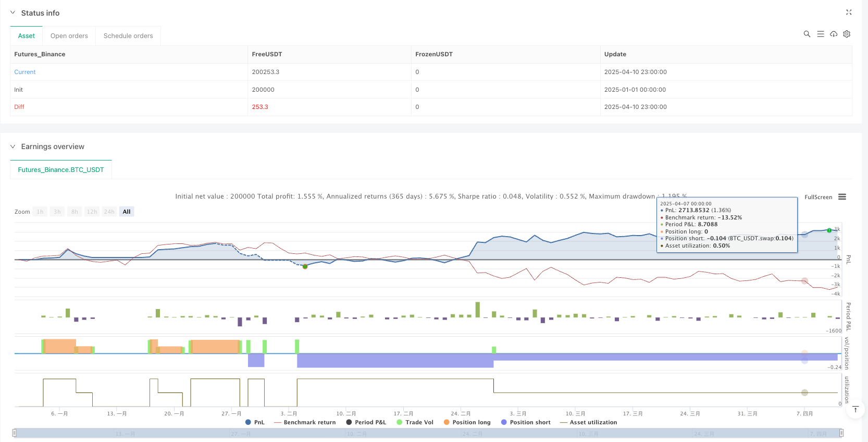Collapse the Earnings overview section
The image size is (868, 442).
[13, 146]
